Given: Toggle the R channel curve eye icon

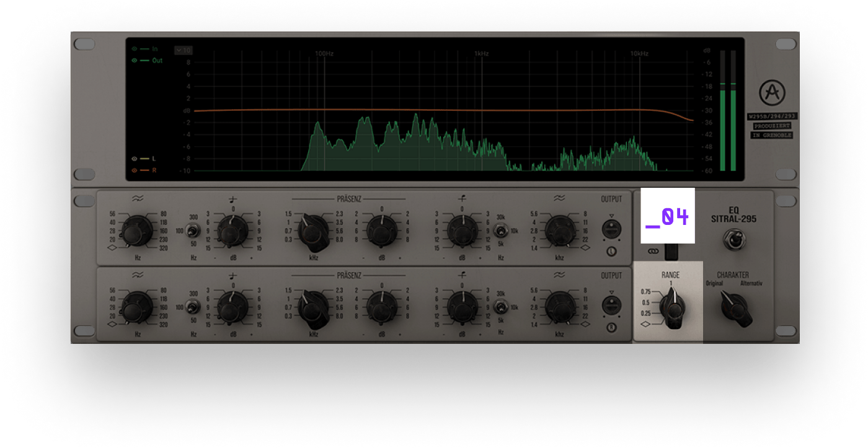Looking at the screenshot, I should pos(134,170).
